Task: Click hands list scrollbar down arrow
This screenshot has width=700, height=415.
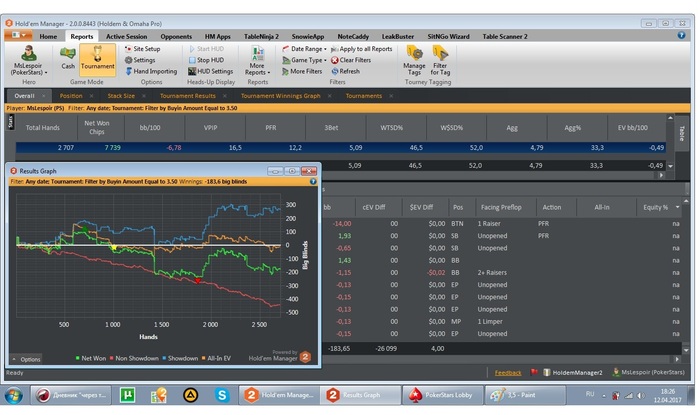Action: point(686,350)
